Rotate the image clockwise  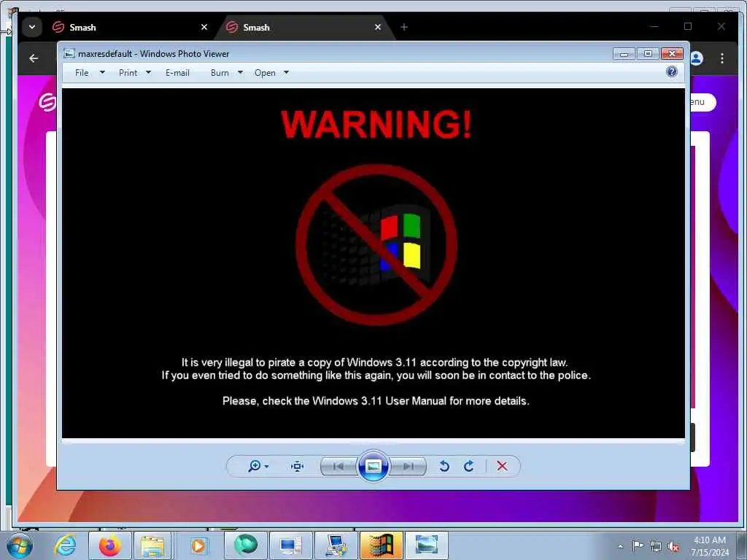[x=469, y=466]
